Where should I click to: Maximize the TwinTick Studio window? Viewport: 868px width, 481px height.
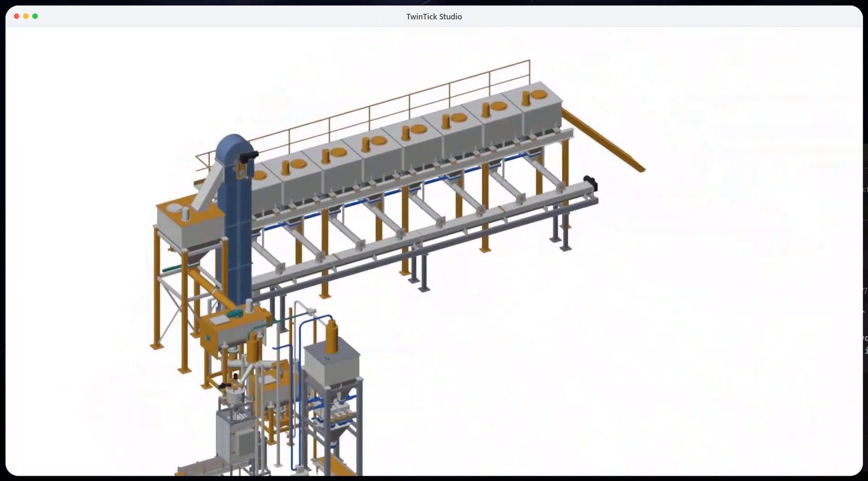tap(35, 16)
